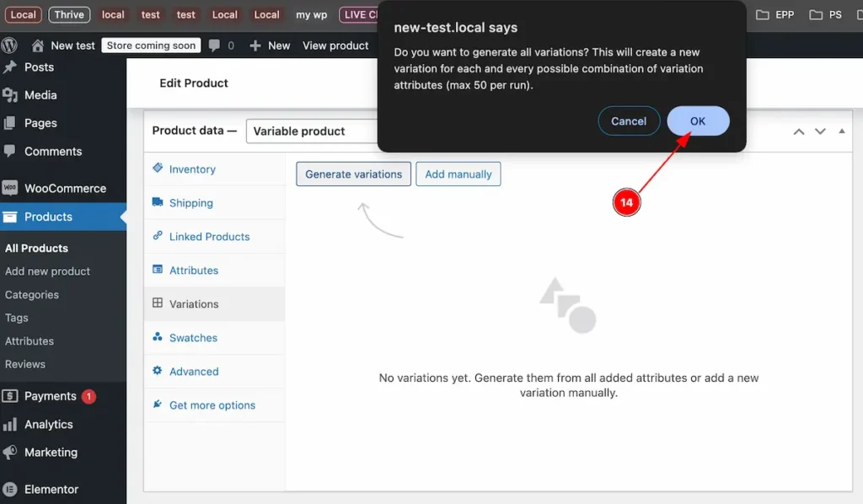Image resolution: width=863 pixels, height=504 pixels.
Task: Open All Products submenu item
Action: (x=36, y=248)
